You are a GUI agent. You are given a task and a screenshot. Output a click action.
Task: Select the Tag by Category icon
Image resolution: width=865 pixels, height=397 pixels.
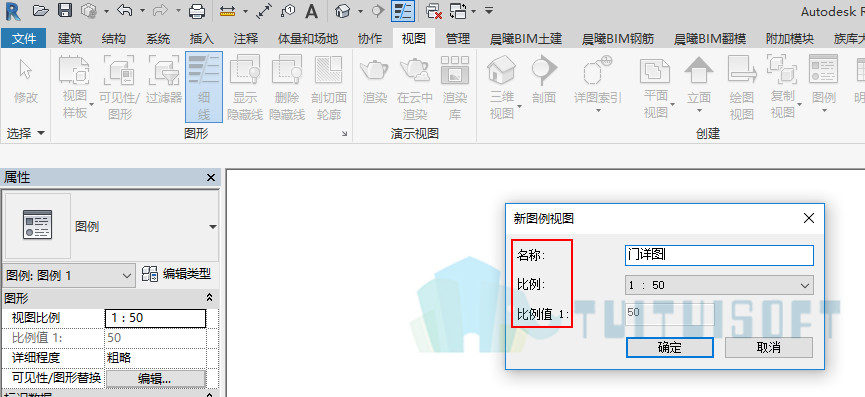click(x=288, y=10)
